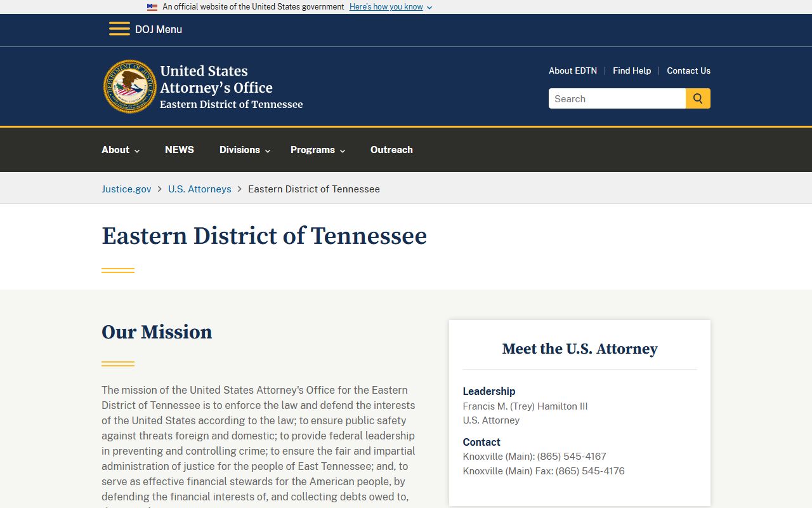Click the U.S. Attorneys breadcrumb link
The width and height of the screenshot is (812, 508).
click(200, 189)
